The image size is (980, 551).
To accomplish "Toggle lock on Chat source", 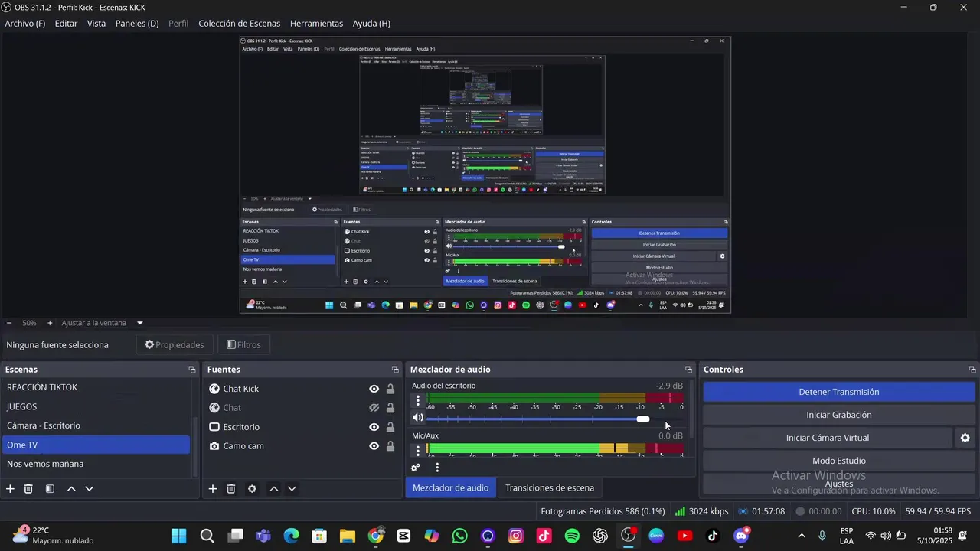I will pos(390,408).
